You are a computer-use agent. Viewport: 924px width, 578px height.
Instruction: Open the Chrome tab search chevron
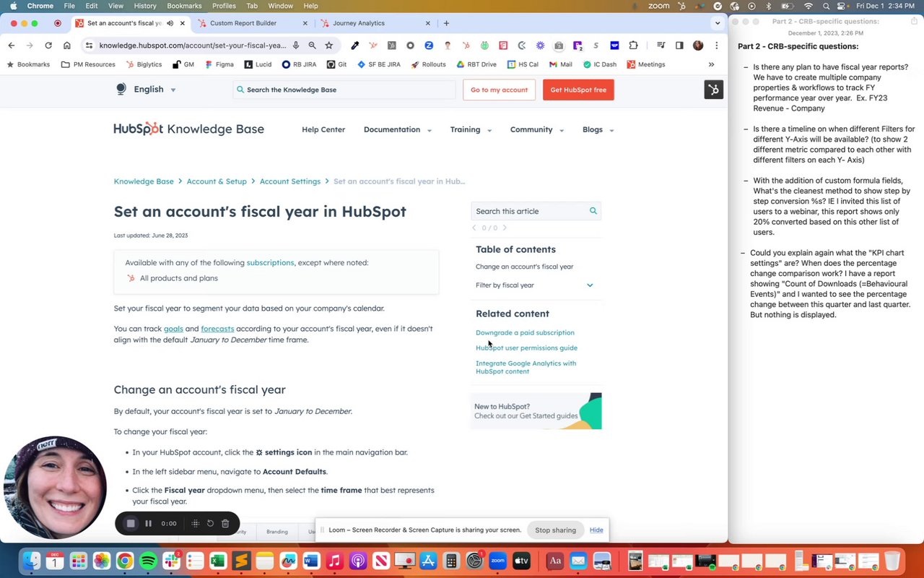point(718,23)
